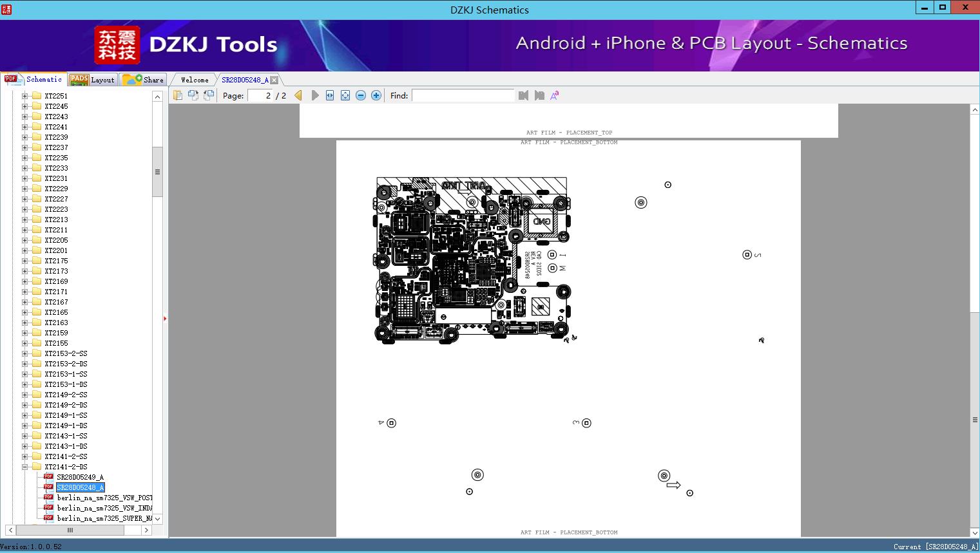980x553 pixels.
Task: Expand the XT2153-2-SS folder node
Action: tap(25, 353)
